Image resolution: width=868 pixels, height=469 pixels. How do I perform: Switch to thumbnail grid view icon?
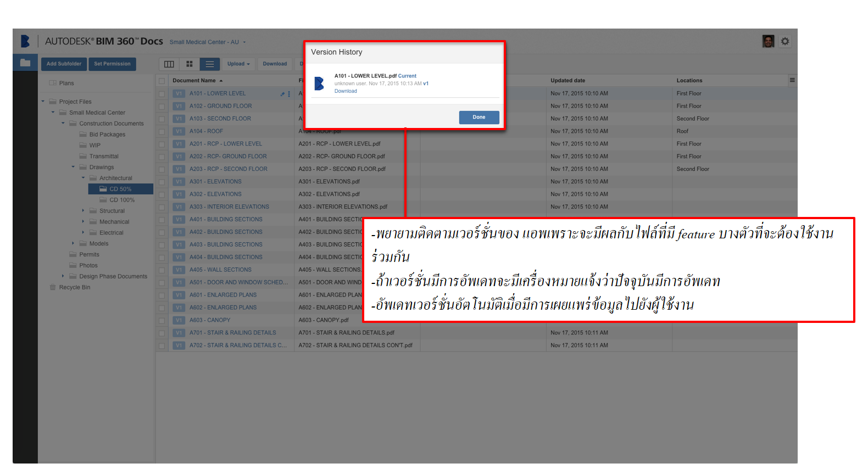coord(190,64)
